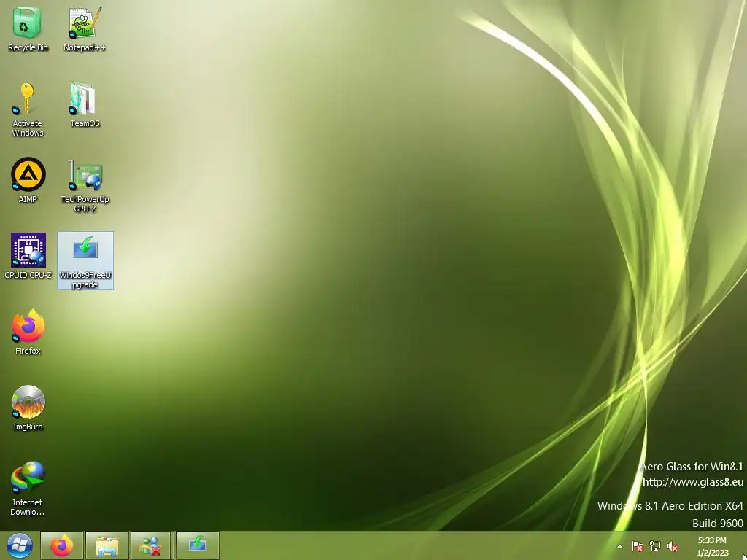Select the Windos9FreeUpgrade desktop icon

[x=85, y=260]
